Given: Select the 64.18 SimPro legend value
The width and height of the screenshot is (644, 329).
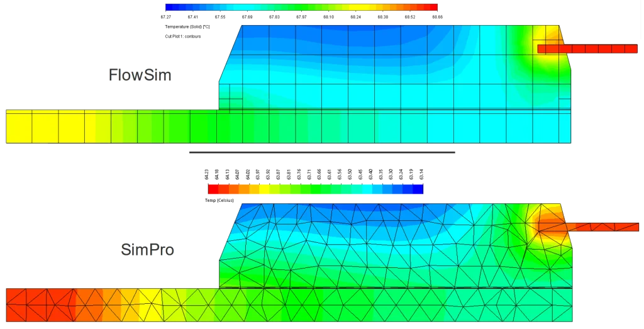Looking at the screenshot, I should point(217,174).
